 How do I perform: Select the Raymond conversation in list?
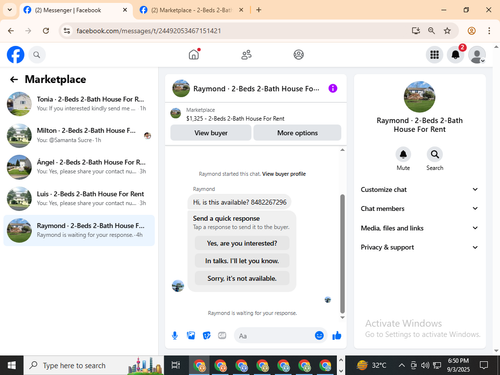tap(79, 230)
